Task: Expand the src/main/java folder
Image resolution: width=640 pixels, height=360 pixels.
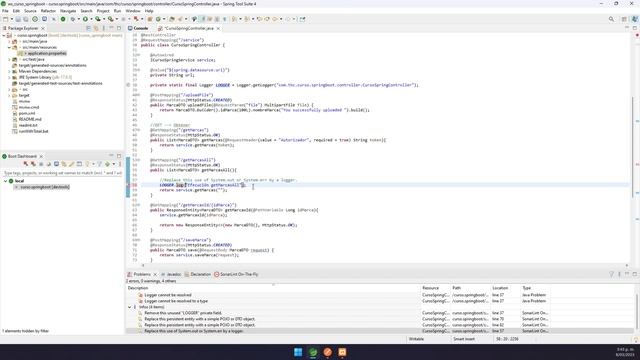Action: (9, 42)
